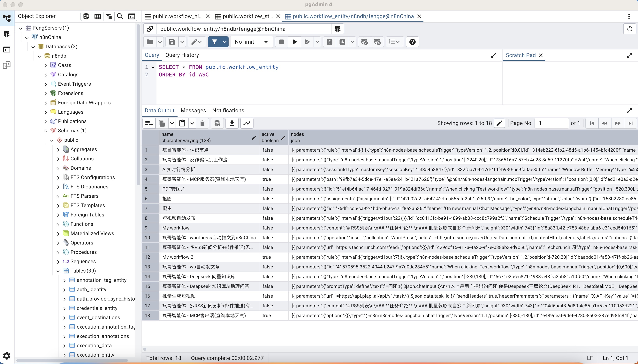Expand the credentials_entity table node

coord(64,309)
